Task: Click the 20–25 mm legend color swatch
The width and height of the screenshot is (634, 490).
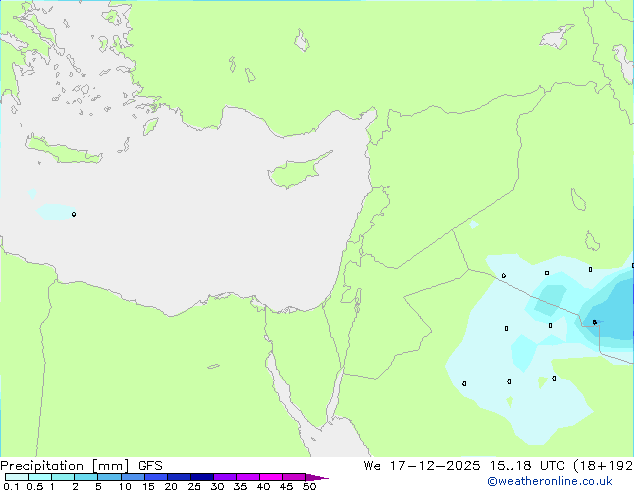Action: [178, 477]
